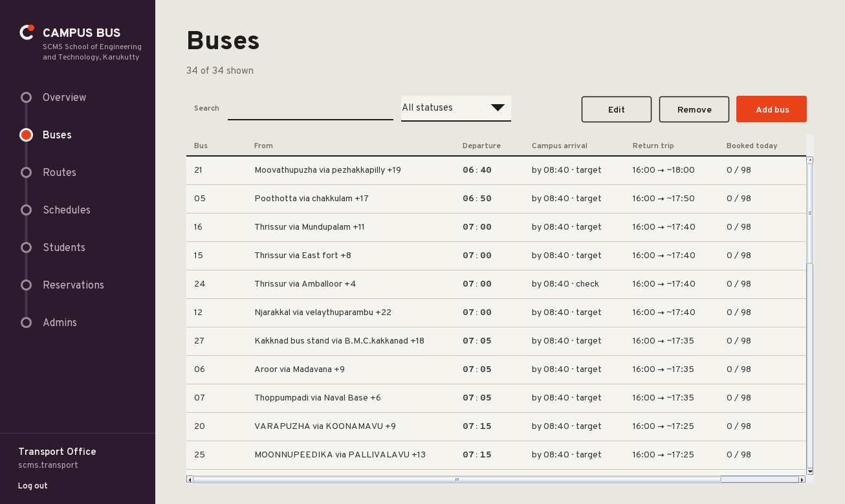Image resolution: width=845 pixels, height=504 pixels.
Task: Select bus 21 Moovathupuzha via pezhakkapilly row
Action: [x=496, y=170]
